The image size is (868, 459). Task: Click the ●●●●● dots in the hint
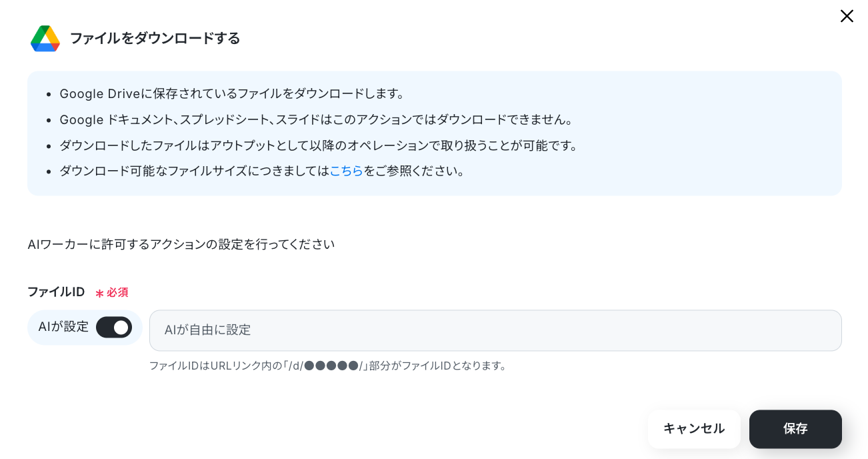click(x=331, y=366)
